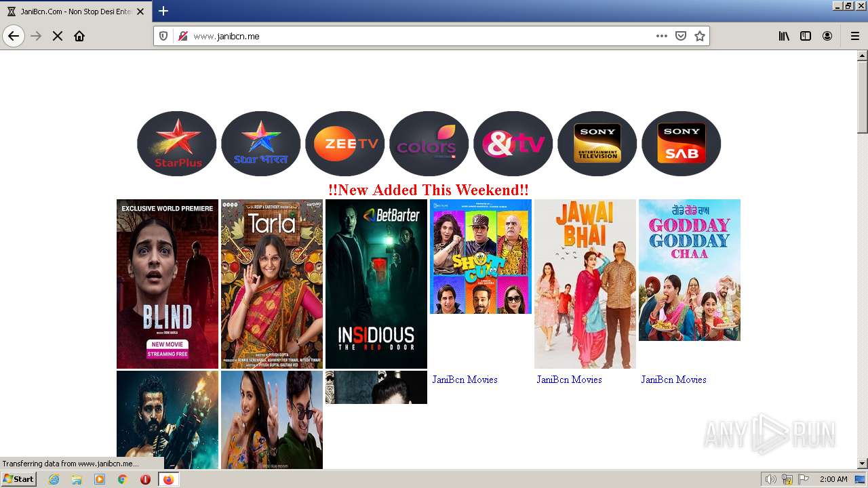
Task: Open JaniBcn Movies link under Shot Cut
Action: [465, 380]
